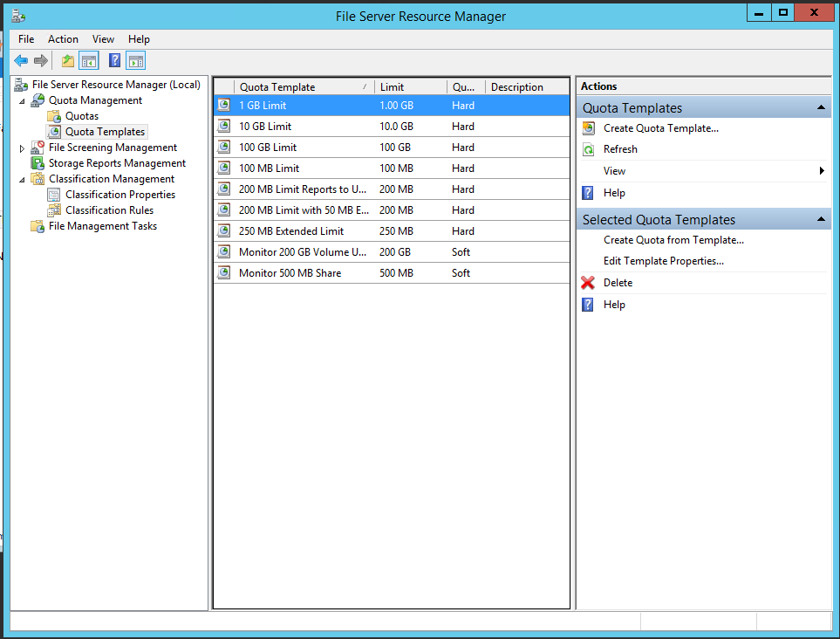The image size is (840, 639).
Task: Click Edit Template Properties... action
Action: [x=663, y=261]
